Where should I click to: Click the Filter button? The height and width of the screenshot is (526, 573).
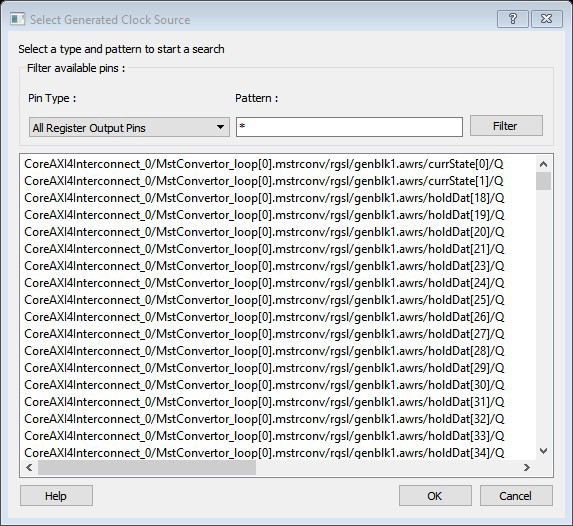point(506,126)
